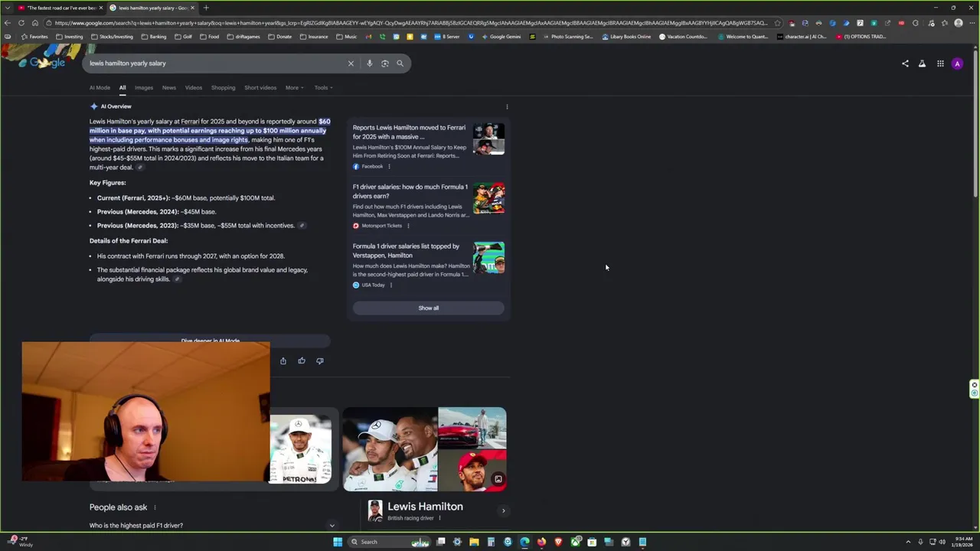Click the browser address bar URL
The width and height of the screenshot is (980, 551).
[x=410, y=23]
